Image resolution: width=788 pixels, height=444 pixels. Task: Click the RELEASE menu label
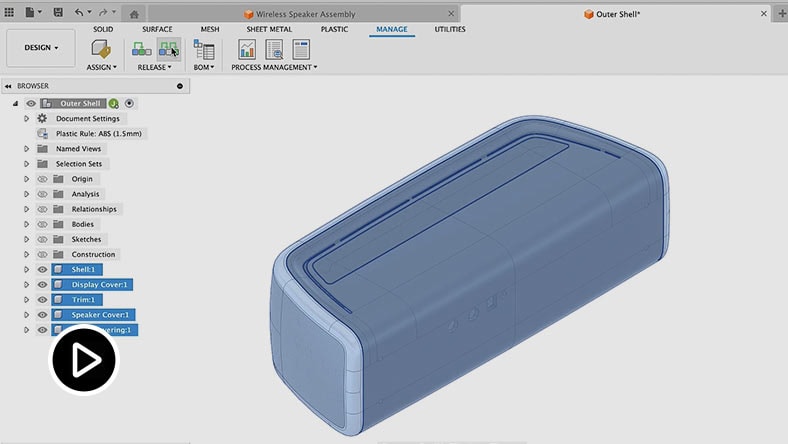point(154,67)
